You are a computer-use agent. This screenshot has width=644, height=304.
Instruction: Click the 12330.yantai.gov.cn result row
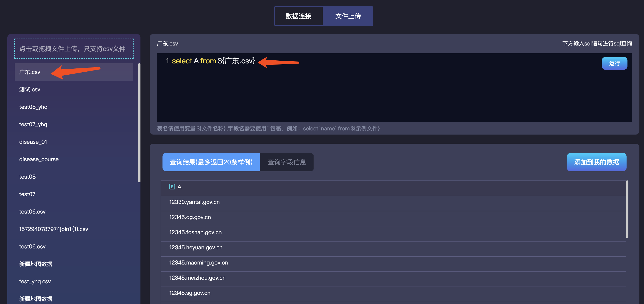(x=194, y=202)
